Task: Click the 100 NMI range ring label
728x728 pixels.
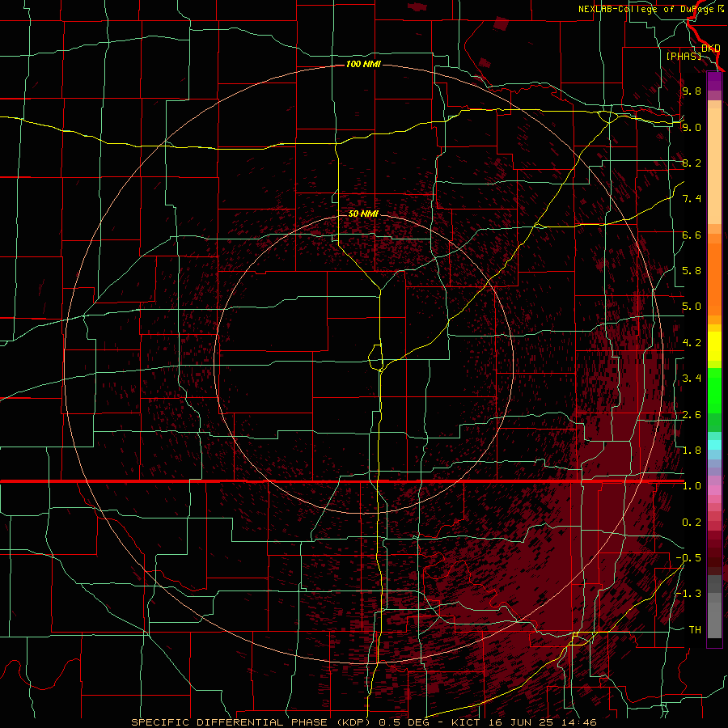Action: (363, 64)
